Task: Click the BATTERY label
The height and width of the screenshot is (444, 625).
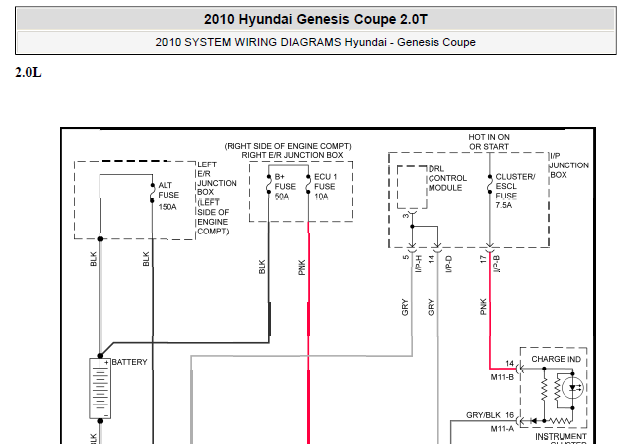Action: tap(129, 362)
